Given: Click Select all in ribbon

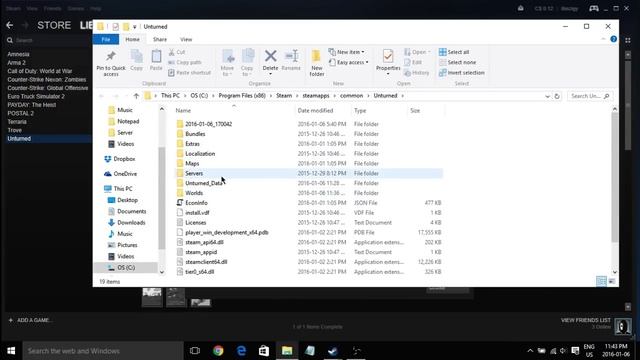Looking at the screenshot, I should point(454,52).
